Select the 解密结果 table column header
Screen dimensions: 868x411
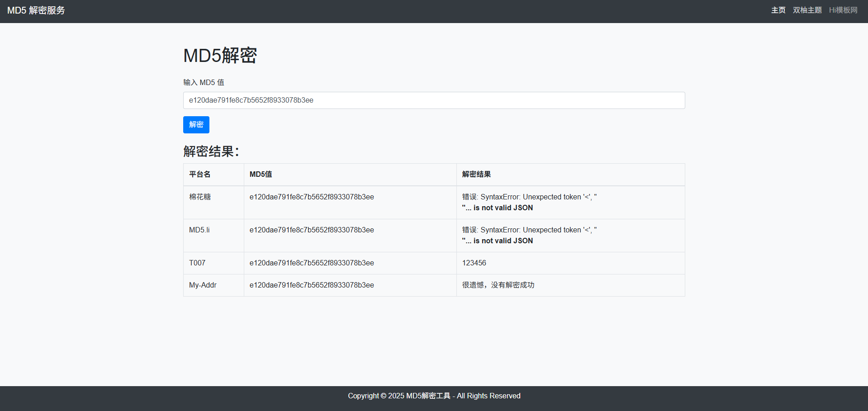click(476, 175)
